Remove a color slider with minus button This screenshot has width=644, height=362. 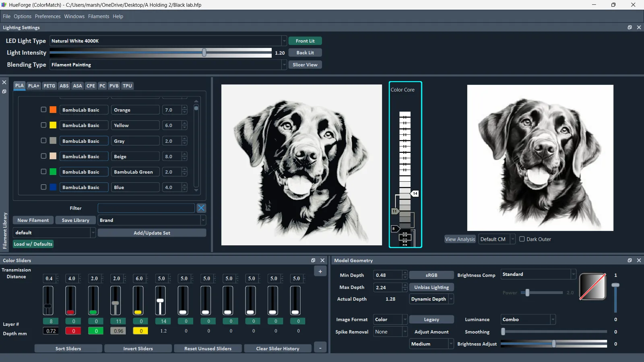tap(320, 348)
